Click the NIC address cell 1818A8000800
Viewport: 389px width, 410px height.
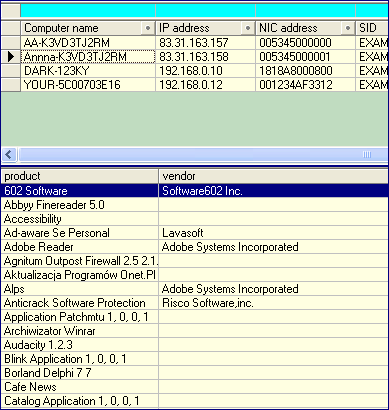pos(305,71)
